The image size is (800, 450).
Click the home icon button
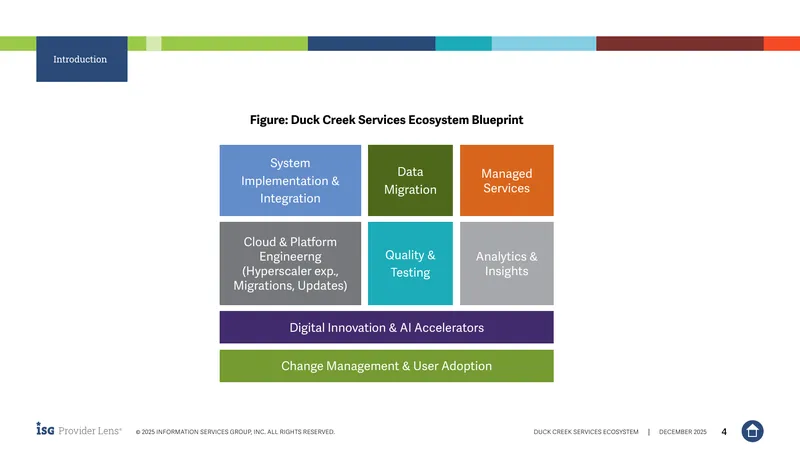pos(752,431)
